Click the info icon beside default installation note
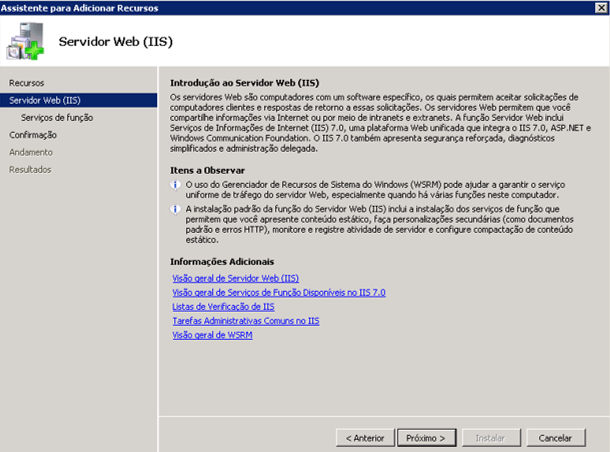 tap(175, 209)
